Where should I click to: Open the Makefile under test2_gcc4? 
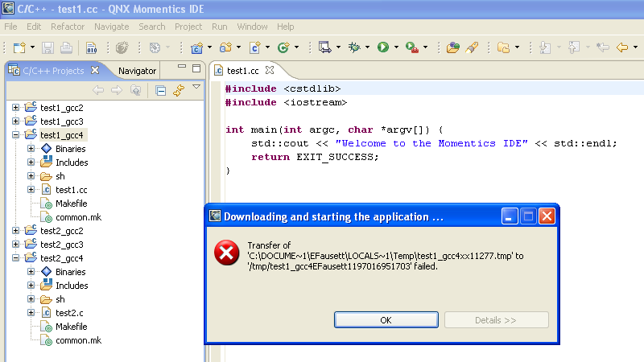71,327
